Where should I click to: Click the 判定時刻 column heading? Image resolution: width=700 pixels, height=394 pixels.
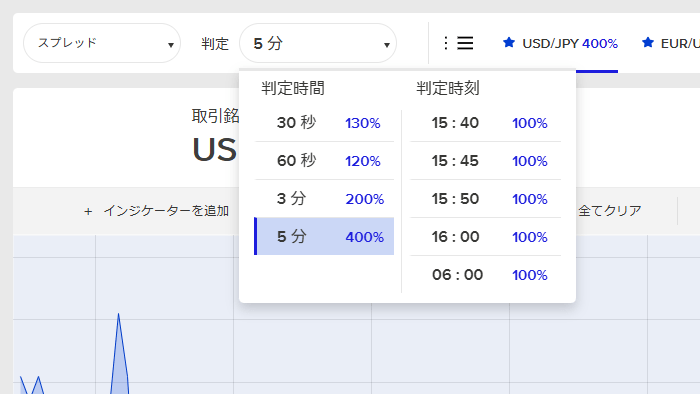(448, 88)
